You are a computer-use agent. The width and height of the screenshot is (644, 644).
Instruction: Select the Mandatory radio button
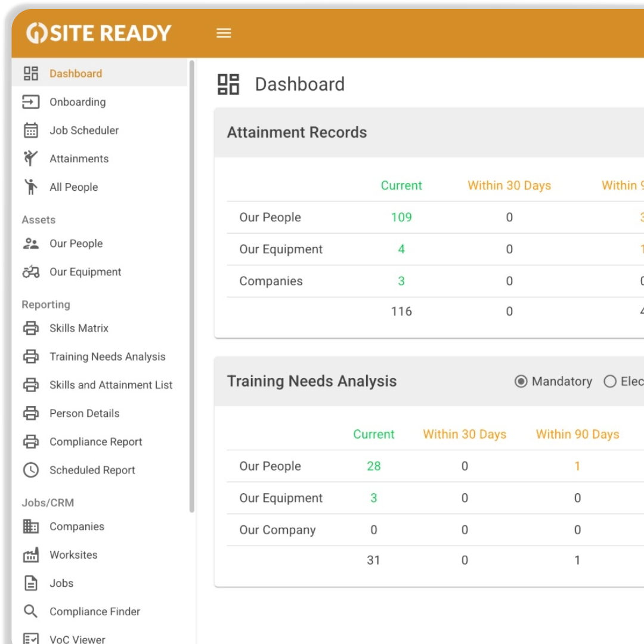click(x=521, y=382)
